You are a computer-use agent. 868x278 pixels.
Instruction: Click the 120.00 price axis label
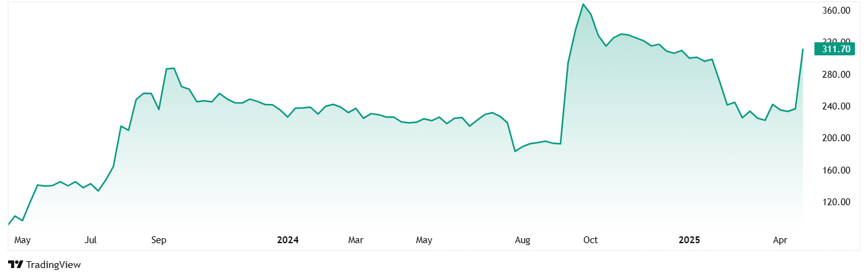(x=836, y=202)
